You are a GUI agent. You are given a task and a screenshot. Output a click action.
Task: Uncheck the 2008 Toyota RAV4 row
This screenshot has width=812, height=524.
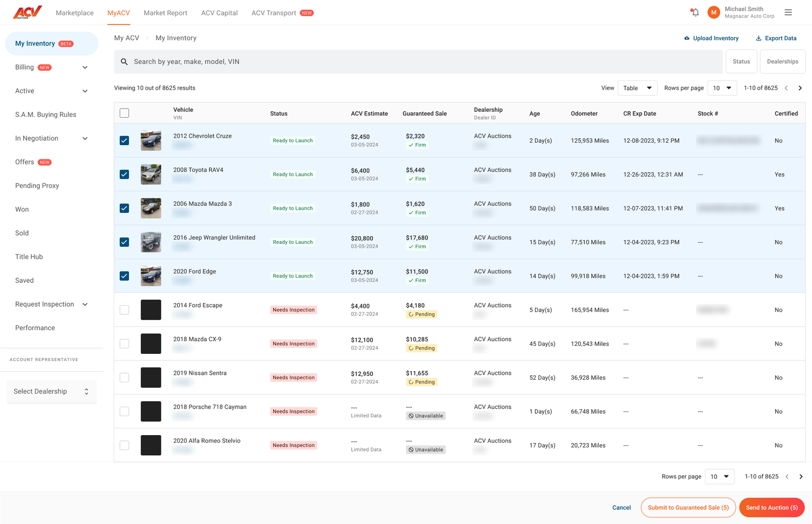tap(124, 174)
